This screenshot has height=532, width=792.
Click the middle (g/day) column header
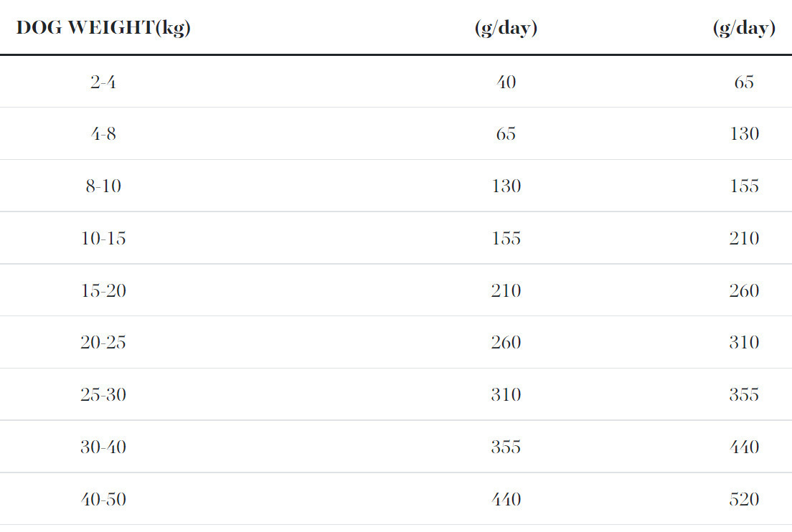506,29
